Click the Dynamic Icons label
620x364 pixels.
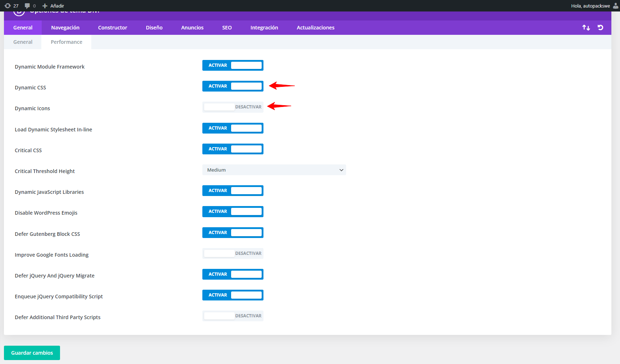coord(32,108)
